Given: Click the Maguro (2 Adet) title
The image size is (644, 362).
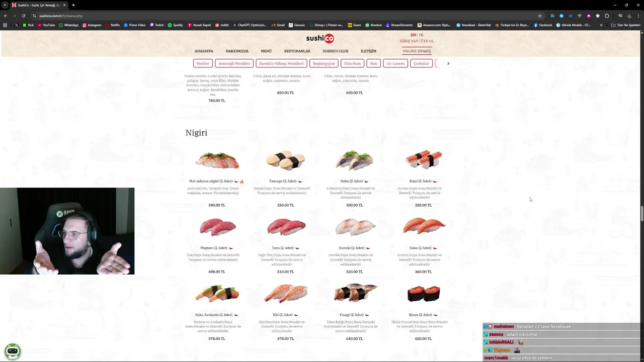Looking at the screenshot, I should [x=214, y=248].
